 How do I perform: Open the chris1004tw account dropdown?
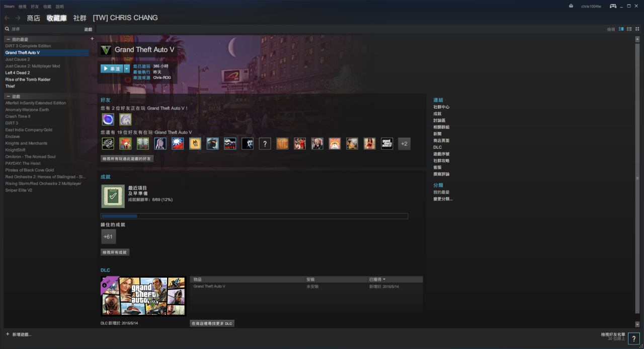[591, 6]
